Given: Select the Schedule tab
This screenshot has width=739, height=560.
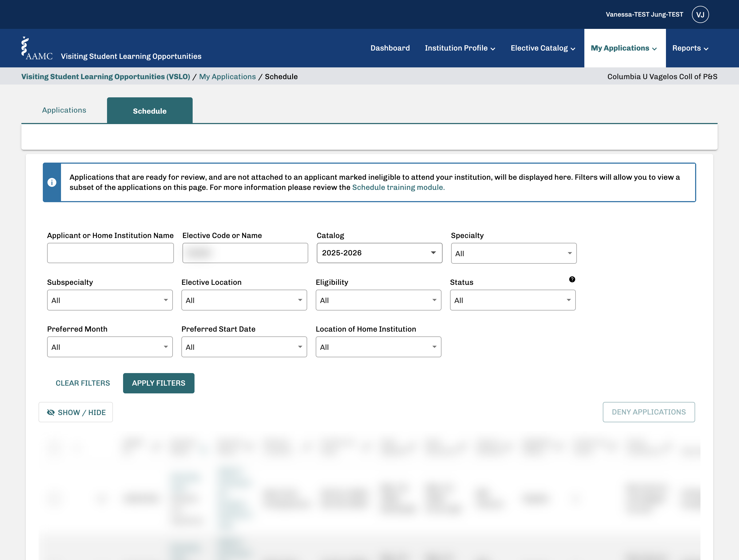Looking at the screenshot, I should (x=150, y=111).
